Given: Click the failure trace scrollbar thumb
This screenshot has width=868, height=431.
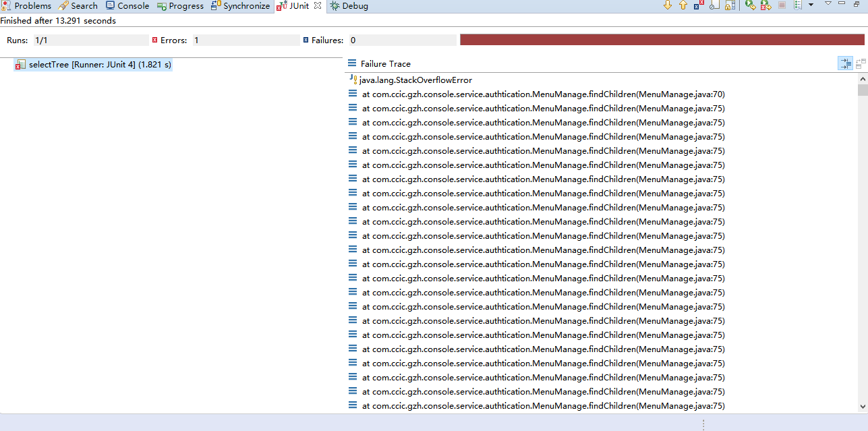Looking at the screenshot, I should click(x=863, y=90).
